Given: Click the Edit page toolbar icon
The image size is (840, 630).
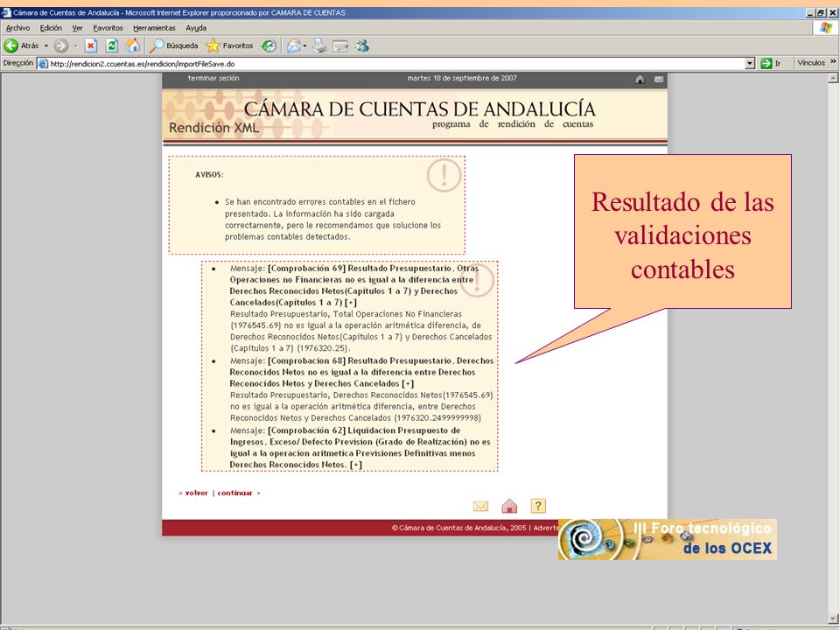Looking at the screenshot, I should (340, 46).
